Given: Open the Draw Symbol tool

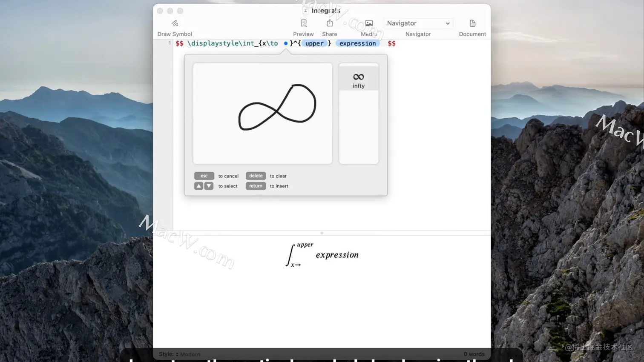Looking at the screenshot, I should 175,28.
